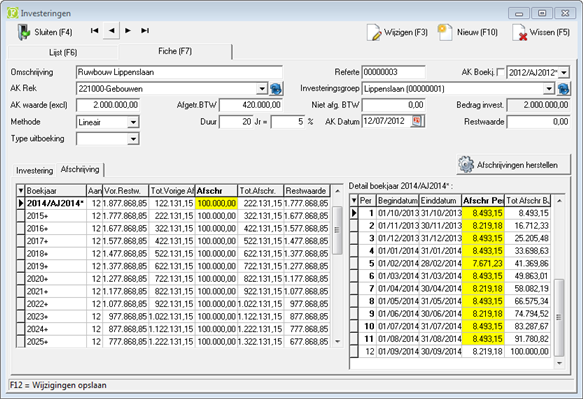This screenshot has width=583, height=399.
Task: Click the boekjaar table vertical scrollbar
Action: (x=337, y=266)
